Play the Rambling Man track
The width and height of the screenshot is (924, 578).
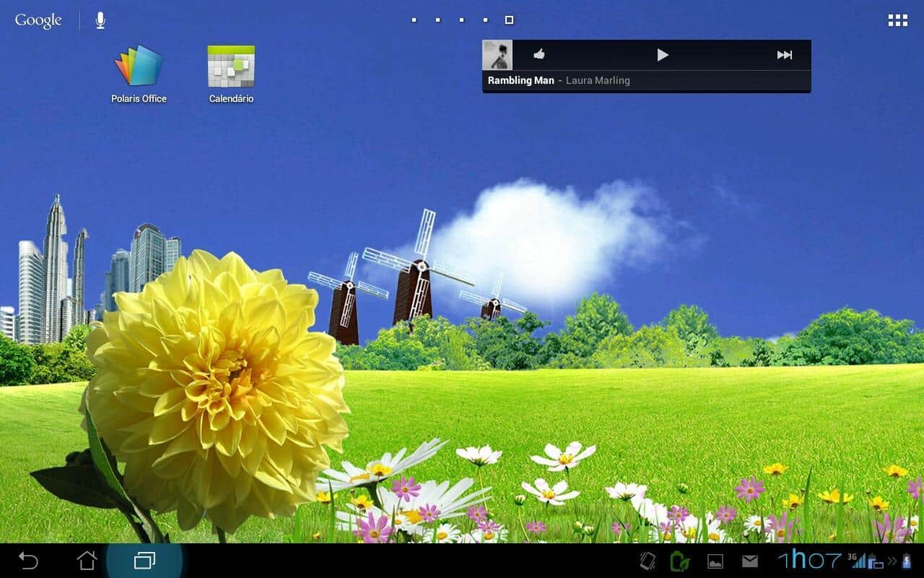pyautogui.click(x=663, y=55)
